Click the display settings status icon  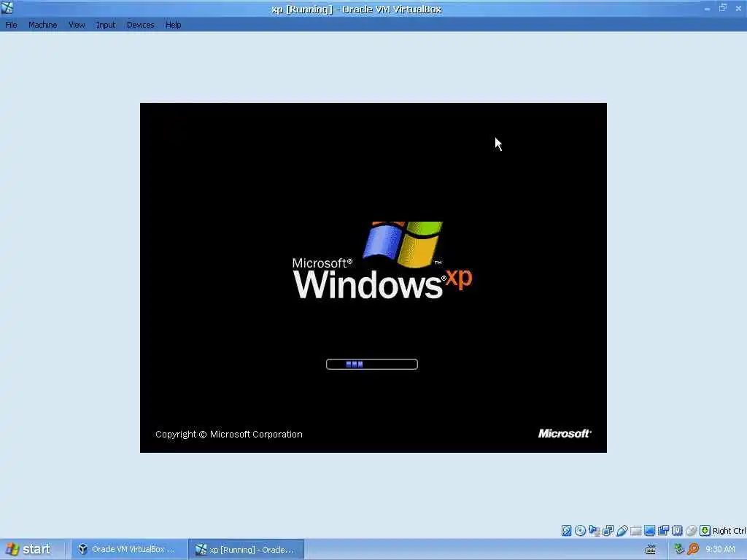(x=649, y=531)
